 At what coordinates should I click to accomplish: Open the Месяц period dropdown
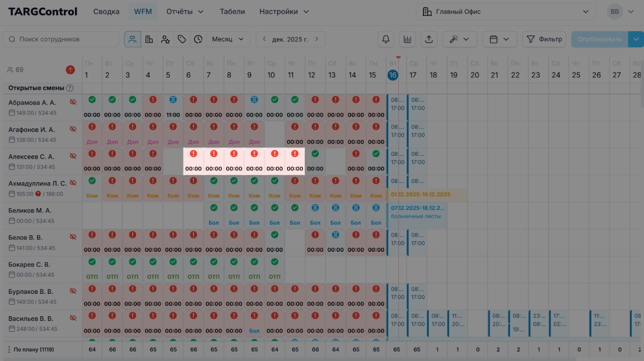(228, 39)
